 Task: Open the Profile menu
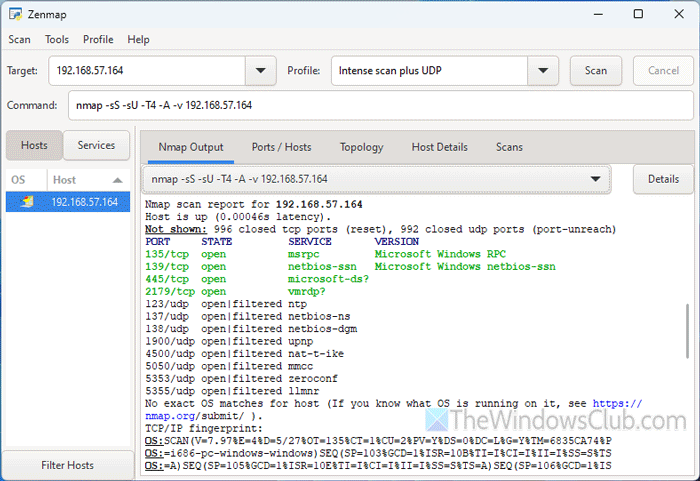click(x=98, y=39)
